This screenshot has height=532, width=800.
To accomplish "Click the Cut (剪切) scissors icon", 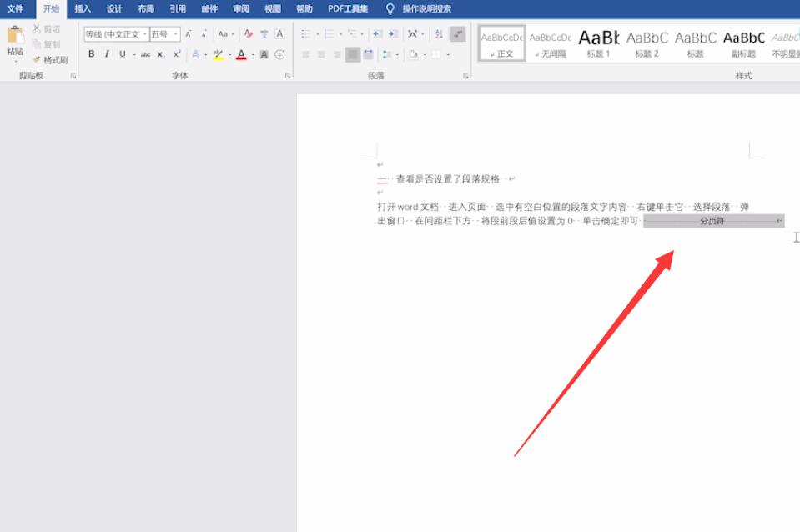I will [x=36, y=28].
